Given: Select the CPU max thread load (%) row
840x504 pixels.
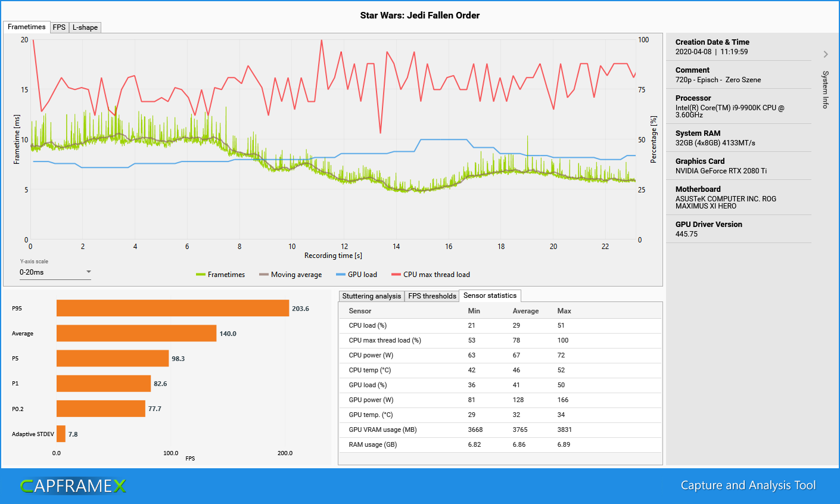Looking at the screenshot, I should pos(500,341).
